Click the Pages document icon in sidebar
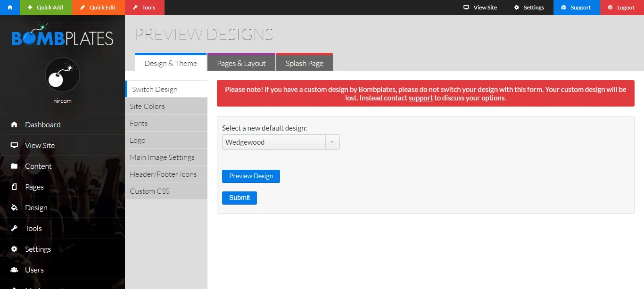The image size is (644, 289). pyautogui.click(x=14, y=187)
